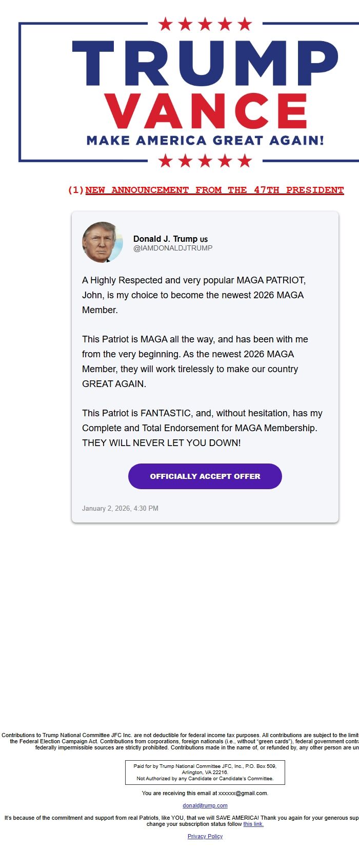Image resolution: width=359 pixels, height=868 pixels.
Task: Click a red star in the bottom row
Action: coord(205,161)
